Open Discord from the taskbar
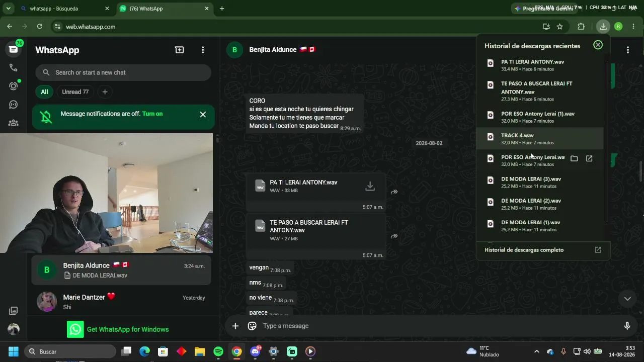644x362 pixels. click(x=255, y=351)
